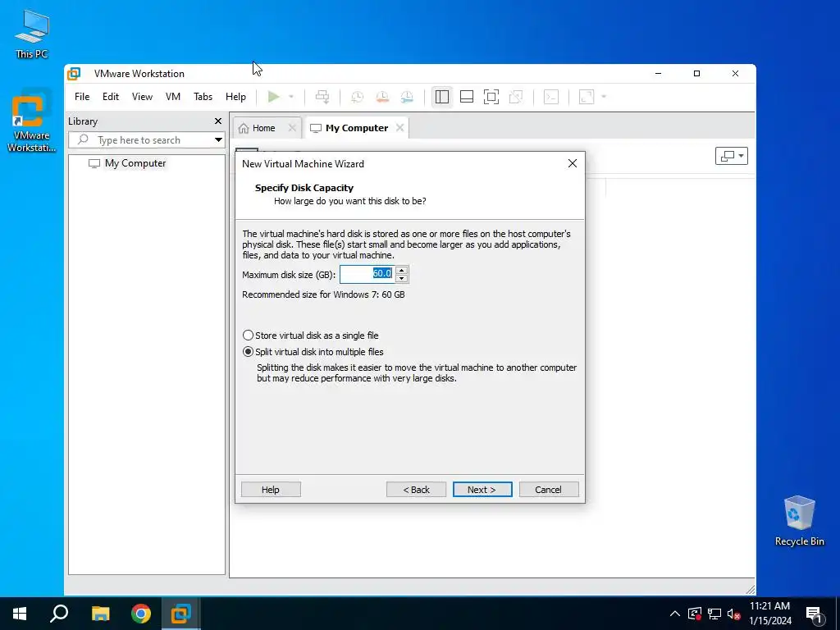The width and height of the screenshot is (840, 630).
Task: Click Take Snapshot clock icon
Action: click(357, 97)
